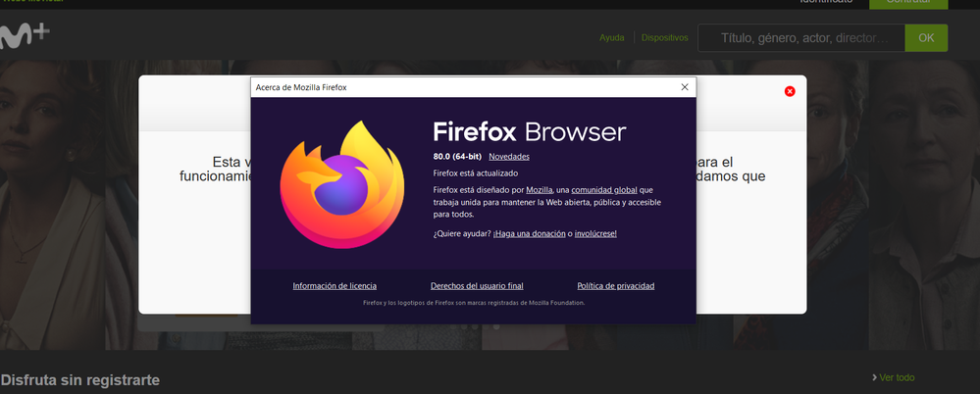Click the involúcrese! link

coord(595,234)
